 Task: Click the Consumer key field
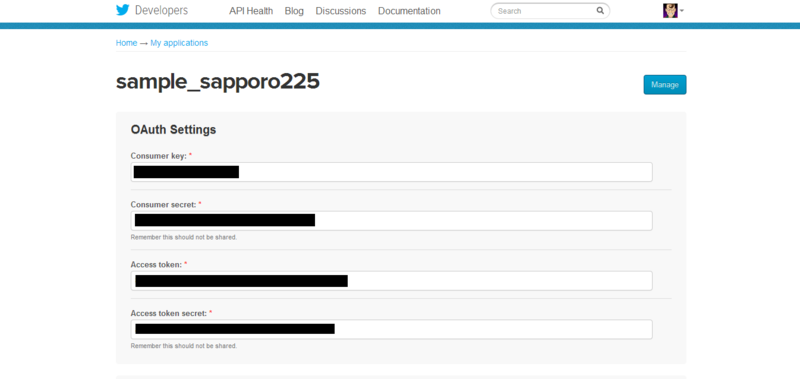[x=391, y=172]
